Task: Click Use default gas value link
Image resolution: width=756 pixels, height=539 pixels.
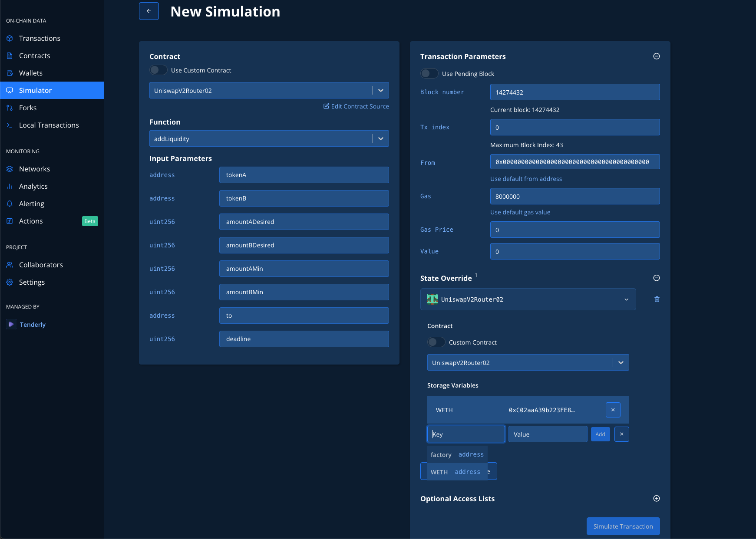Action: click(520, 212)
